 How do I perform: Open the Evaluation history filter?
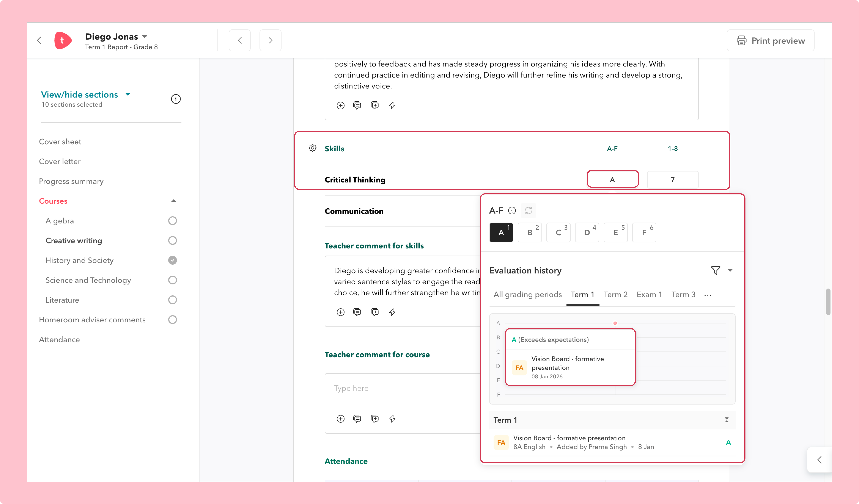point(716,270)
